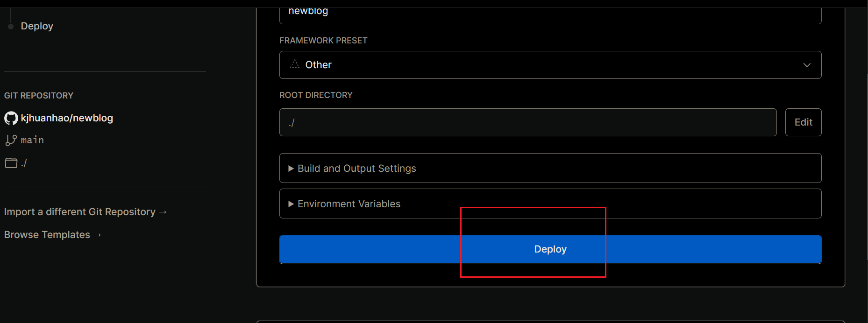Image resolution: width=868 pixels, height=323 pixels.
Task: Select the Other framework preset combo box
Action: click(x=550, y=65)
